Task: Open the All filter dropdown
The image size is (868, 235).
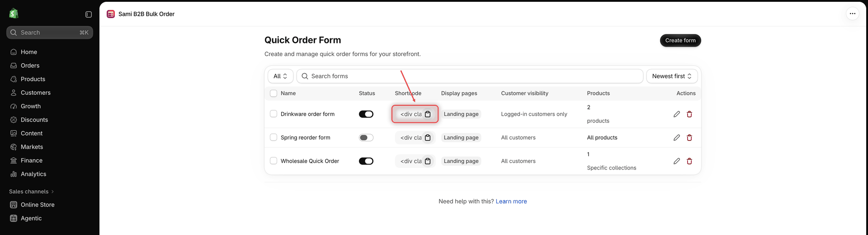Action: 280,76
